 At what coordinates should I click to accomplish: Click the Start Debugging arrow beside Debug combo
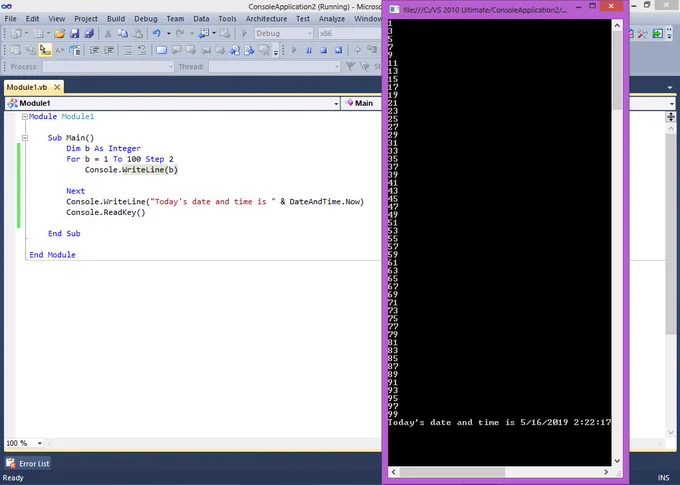click(244, 33)
